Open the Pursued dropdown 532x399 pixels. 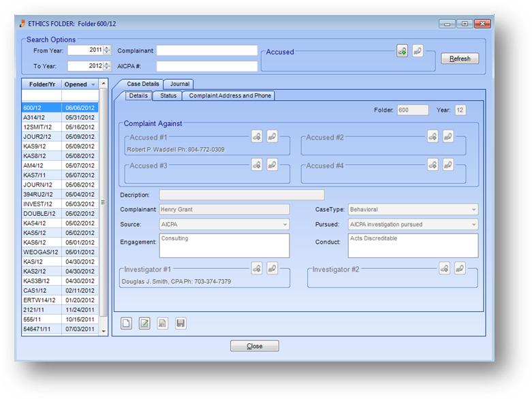point(473,225)
